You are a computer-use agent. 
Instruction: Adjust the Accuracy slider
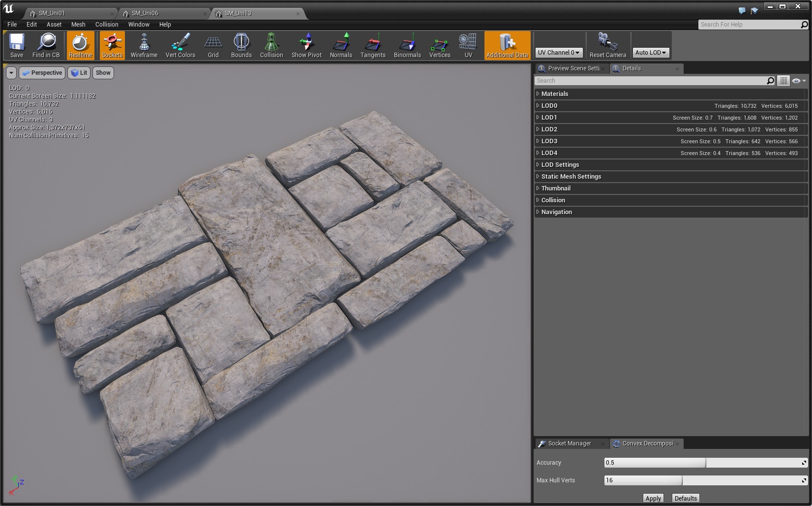pyautogui.click(x=705, y=463)
